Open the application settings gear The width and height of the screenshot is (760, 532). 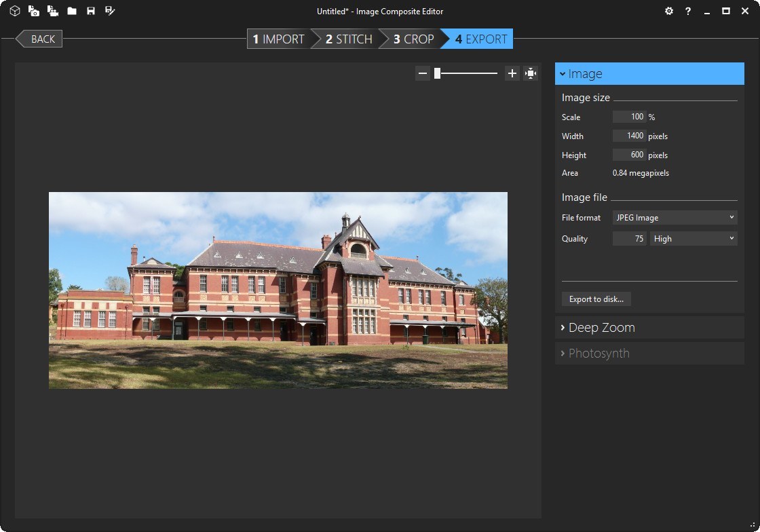tap(669, 11)
